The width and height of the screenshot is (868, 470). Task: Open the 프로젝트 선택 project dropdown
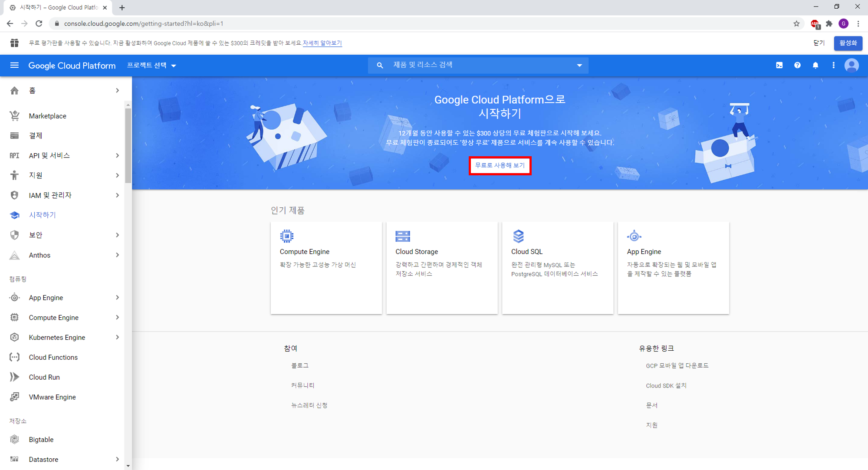151,66
